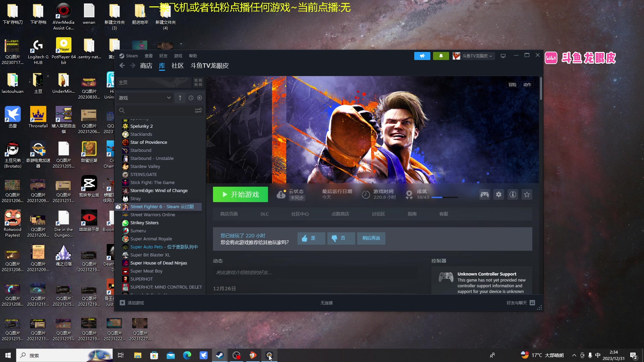Click the search magnifier in library sidebar
The image size is (644, 362).
pyautogui.click(x=121, y=110)
